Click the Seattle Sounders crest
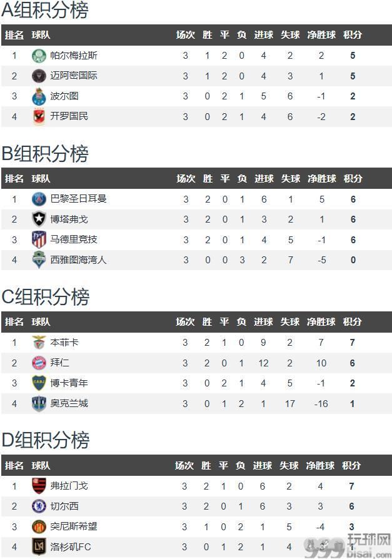 click(39, 260)
